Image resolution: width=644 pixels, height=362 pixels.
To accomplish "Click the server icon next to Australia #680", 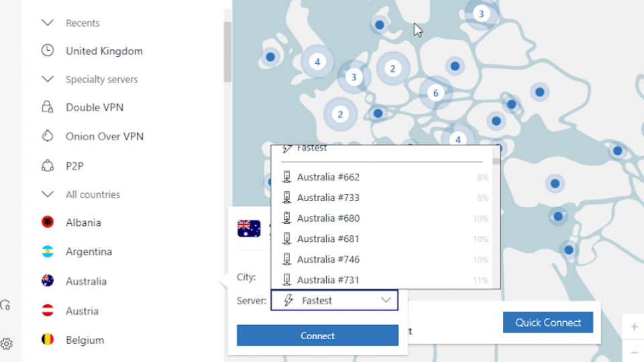I will pyautogui.click(x=286, y=218).
